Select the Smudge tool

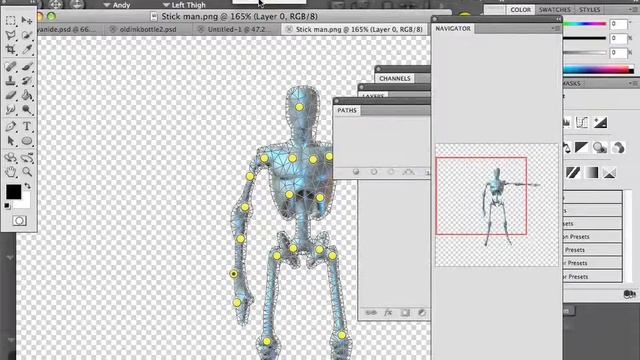click(11, 110)
